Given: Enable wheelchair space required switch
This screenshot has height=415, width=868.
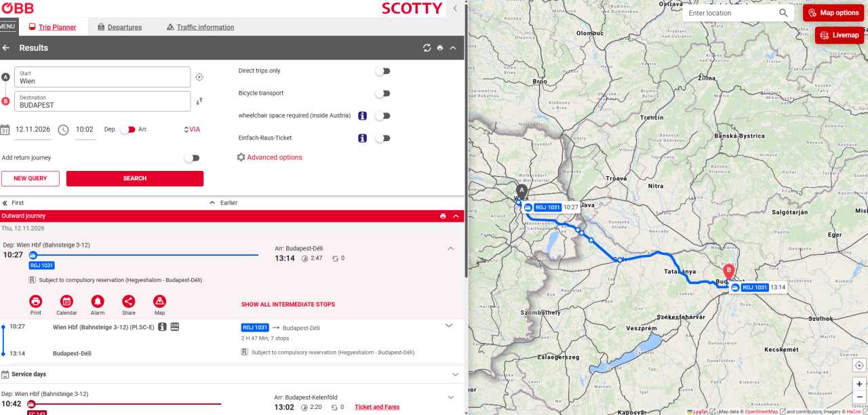Looking at the screenshot, I should 383,116.
